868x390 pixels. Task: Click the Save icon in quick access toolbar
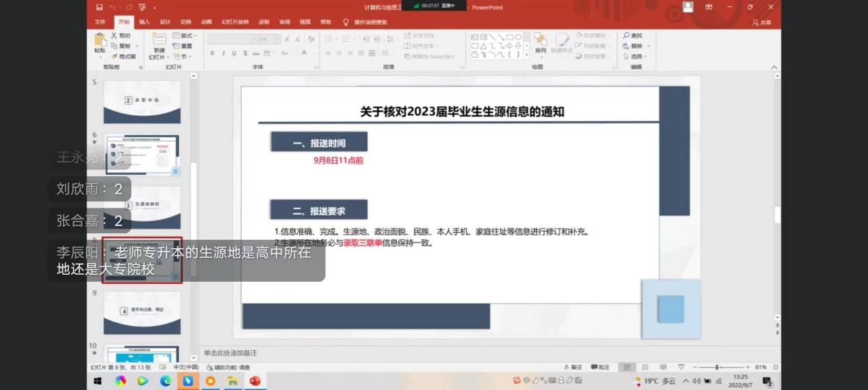tap(99, 8)
